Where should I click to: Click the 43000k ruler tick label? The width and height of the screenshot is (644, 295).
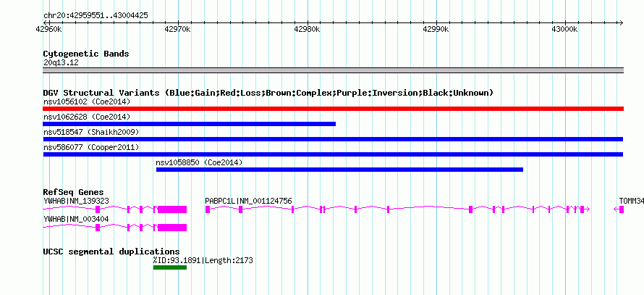(564, 30)
